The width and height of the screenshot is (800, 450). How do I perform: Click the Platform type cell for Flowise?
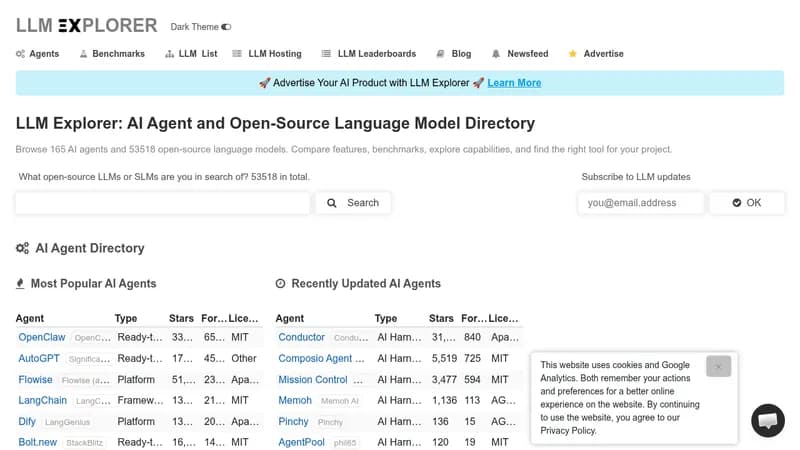tap(136, 380)
